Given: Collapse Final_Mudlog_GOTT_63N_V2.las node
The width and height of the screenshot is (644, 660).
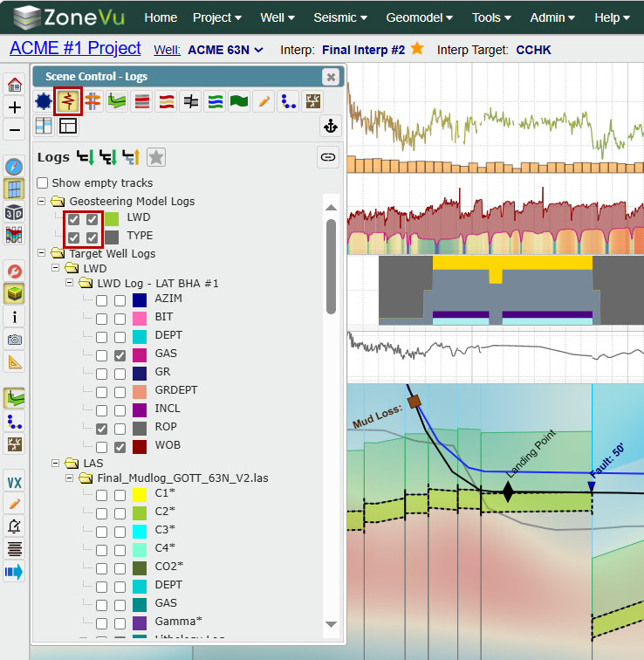Looking at the screenshot, I should [70, 478].
